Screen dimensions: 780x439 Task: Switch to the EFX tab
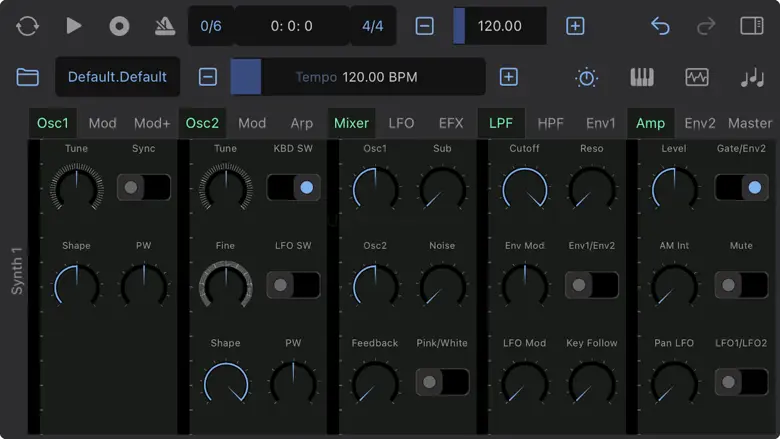point(451,123)
